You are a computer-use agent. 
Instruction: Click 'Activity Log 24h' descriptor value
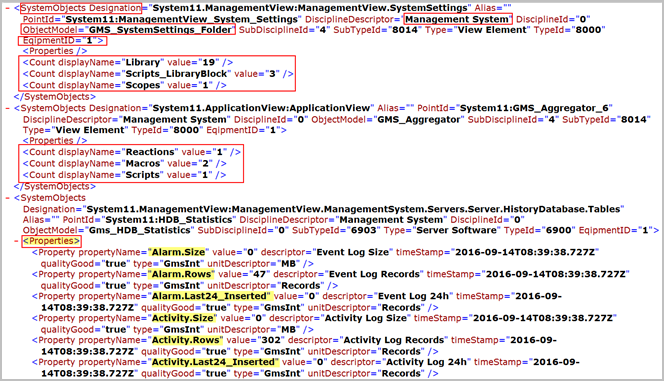426,362
